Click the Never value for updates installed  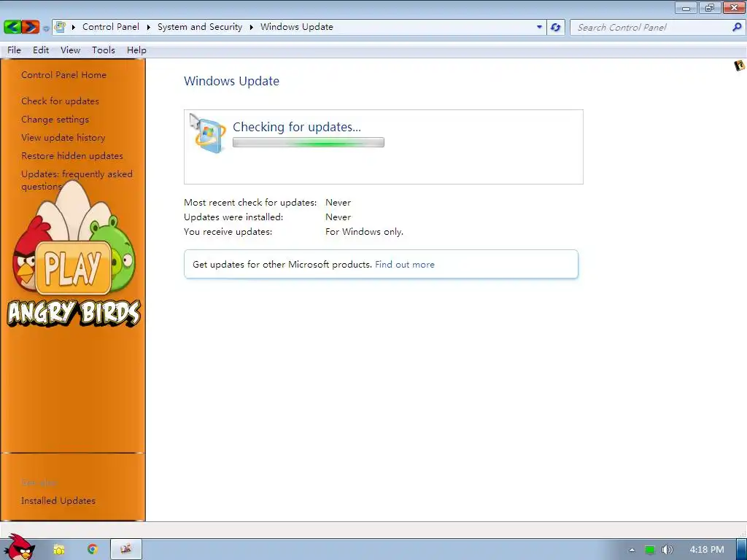point(338,217)
